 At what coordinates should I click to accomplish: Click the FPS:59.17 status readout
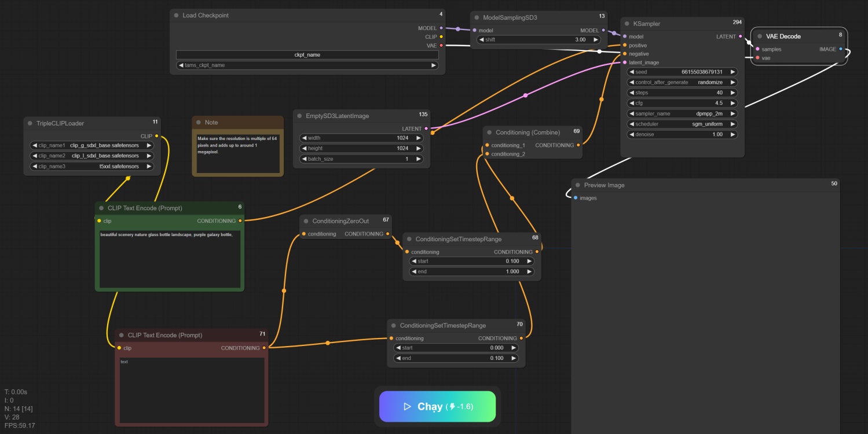pos(20,425)
